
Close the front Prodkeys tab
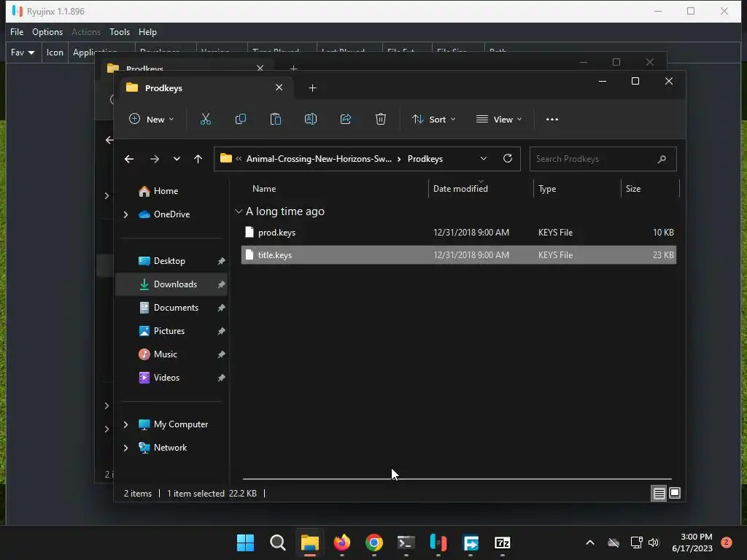[279, 87]
